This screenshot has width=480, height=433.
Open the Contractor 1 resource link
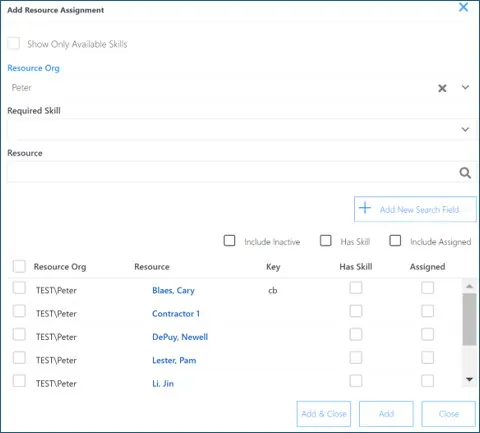point(176,314)
